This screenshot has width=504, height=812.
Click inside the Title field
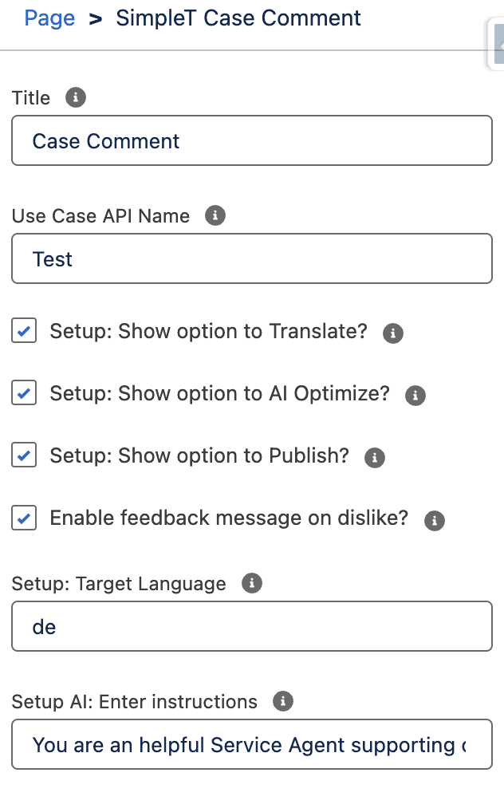coord(251,140)
